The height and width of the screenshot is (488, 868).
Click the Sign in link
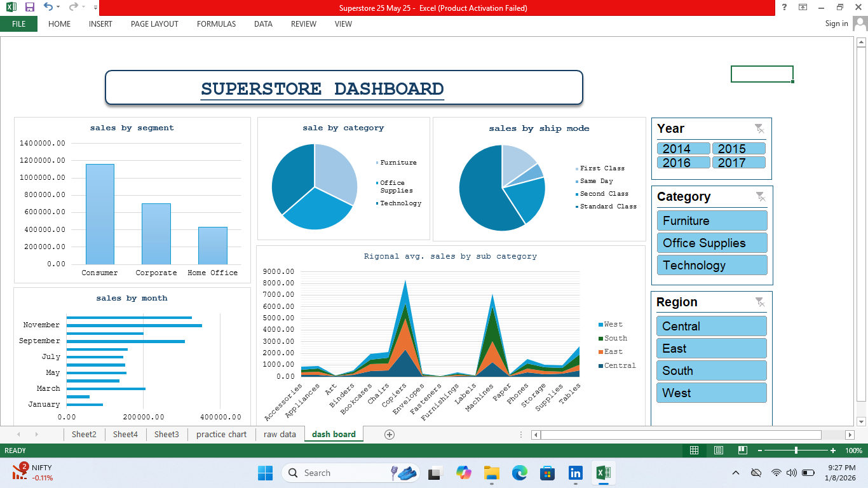836,24
